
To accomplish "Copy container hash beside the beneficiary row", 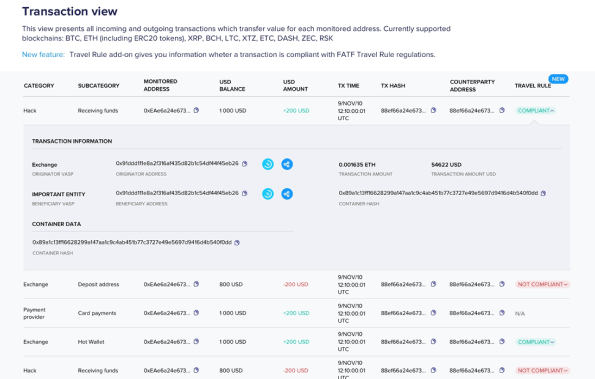I will coord(543,193).
